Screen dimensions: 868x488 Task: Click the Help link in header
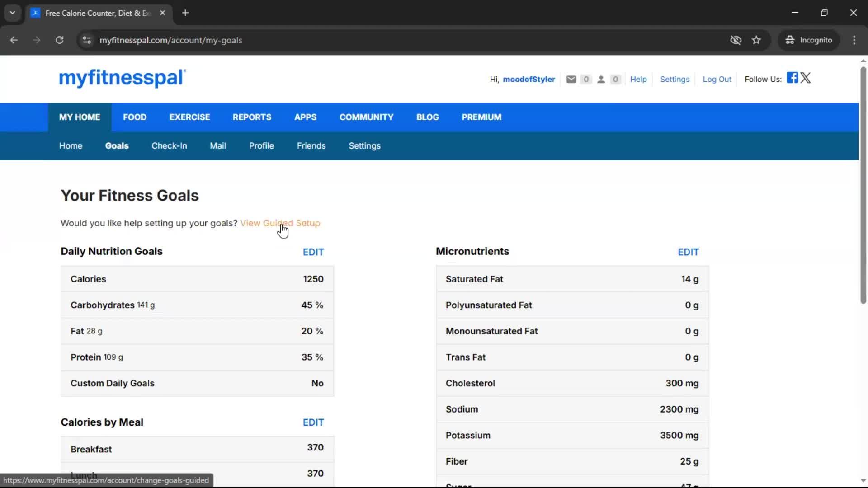click(638, 80)
